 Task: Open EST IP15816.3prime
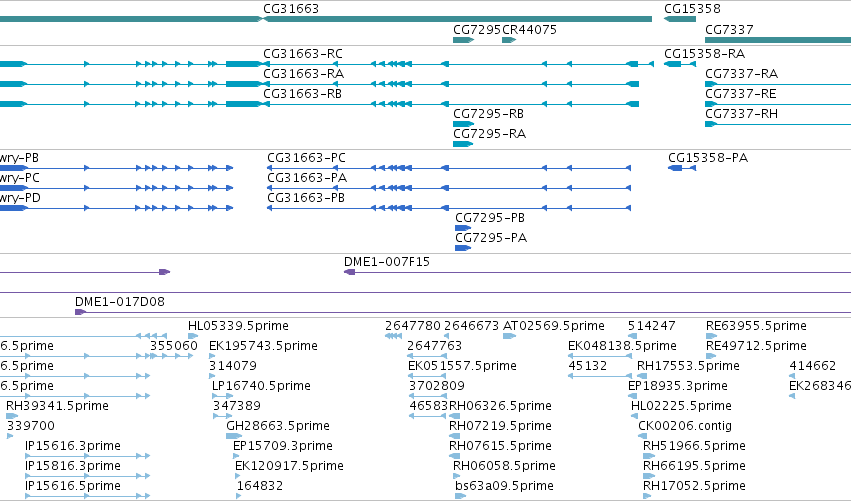click(x=73, y=467)
